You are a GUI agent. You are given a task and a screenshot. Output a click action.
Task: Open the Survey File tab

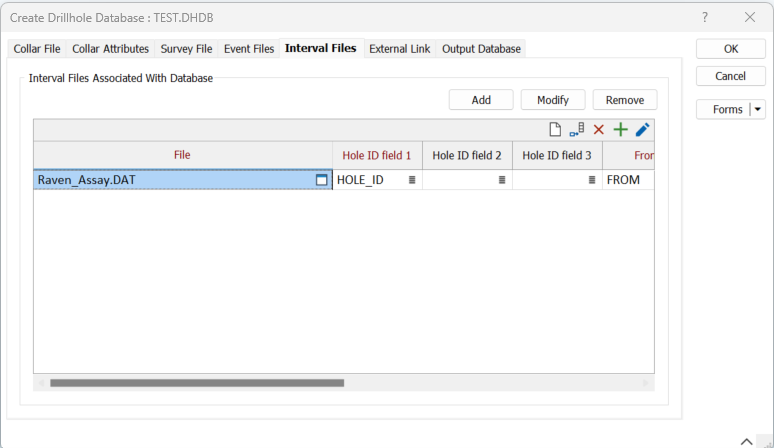tap(186, 49)
